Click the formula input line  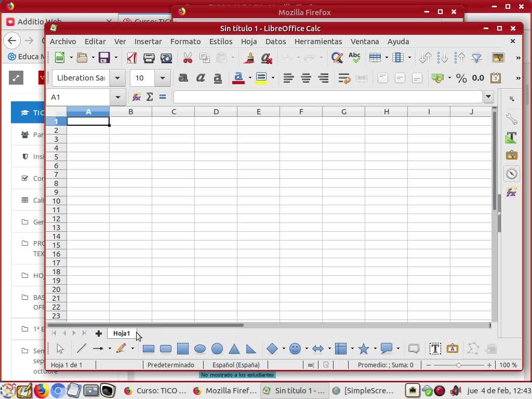click(x=327, y=97)
